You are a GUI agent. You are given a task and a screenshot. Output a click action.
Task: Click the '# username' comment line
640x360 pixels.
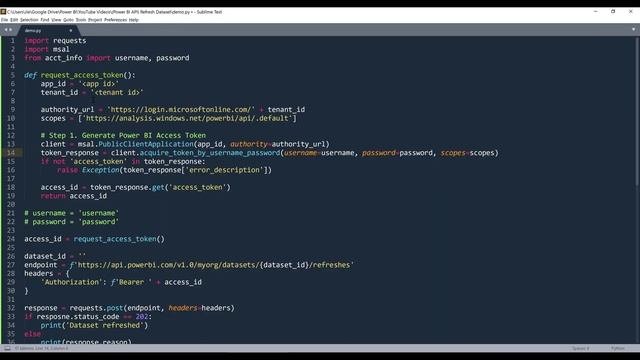coord(71,213)
